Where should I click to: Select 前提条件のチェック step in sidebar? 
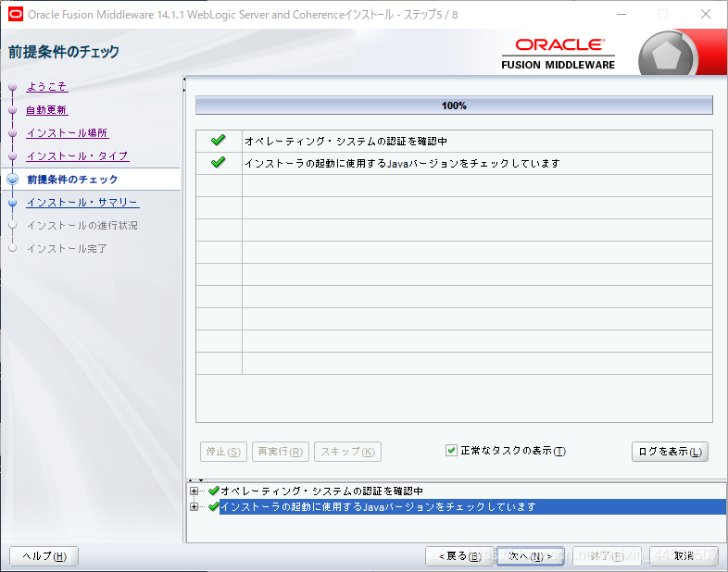click(72, 180)
